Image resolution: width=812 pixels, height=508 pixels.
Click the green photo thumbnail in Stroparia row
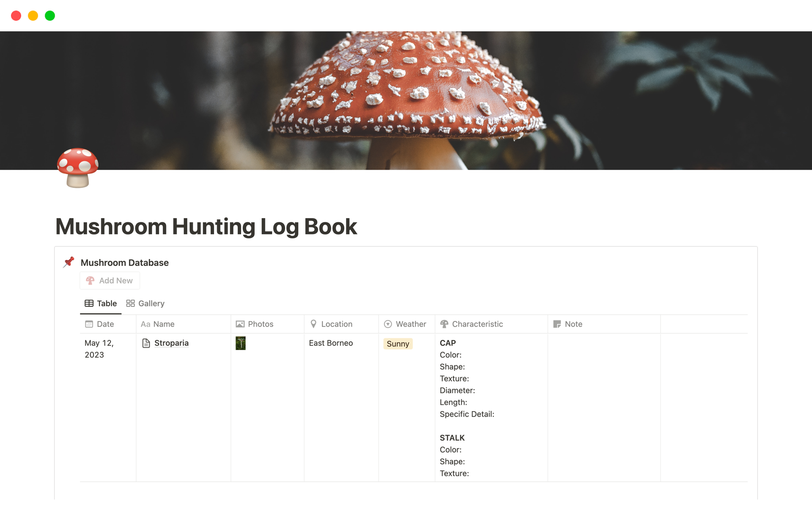pyautogui.click(x=240, y=343)
